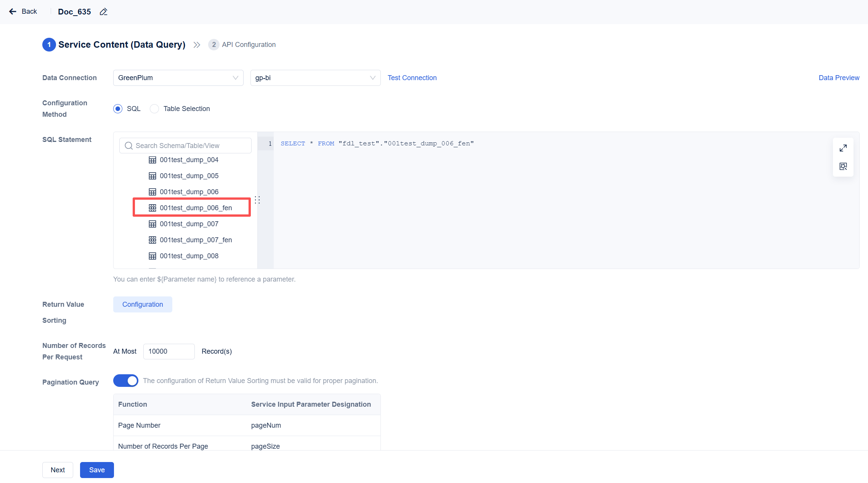Disable the Pagination Query toggle
The height and width of the screenshot is (483, 868).
126,380
